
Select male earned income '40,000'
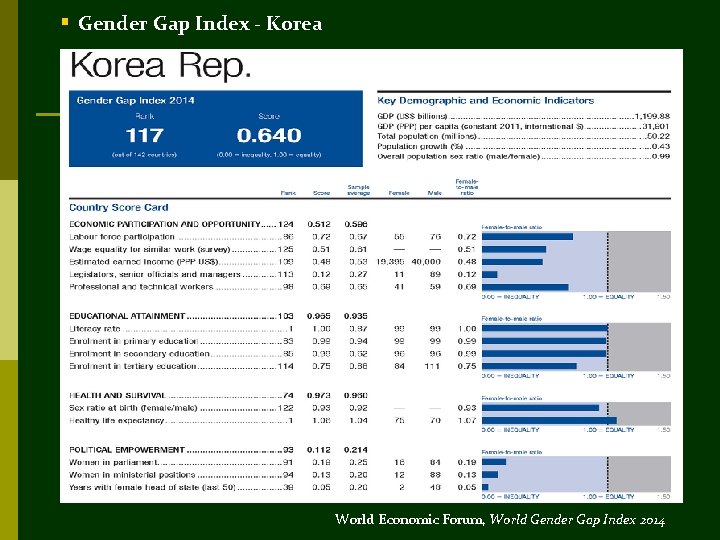pyautogui.click(x=426, y=262)
